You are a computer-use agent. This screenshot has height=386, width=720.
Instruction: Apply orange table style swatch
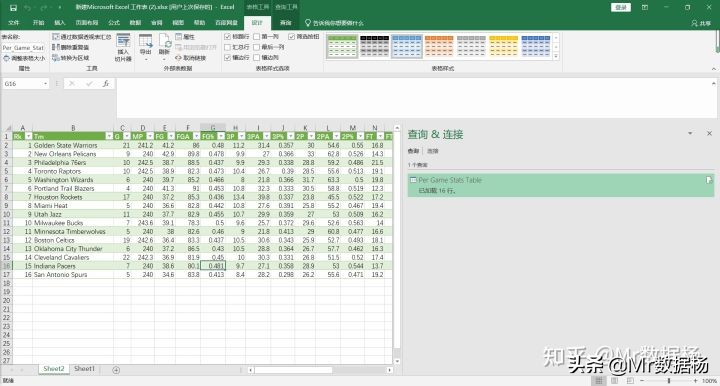[x=439, y=46]
